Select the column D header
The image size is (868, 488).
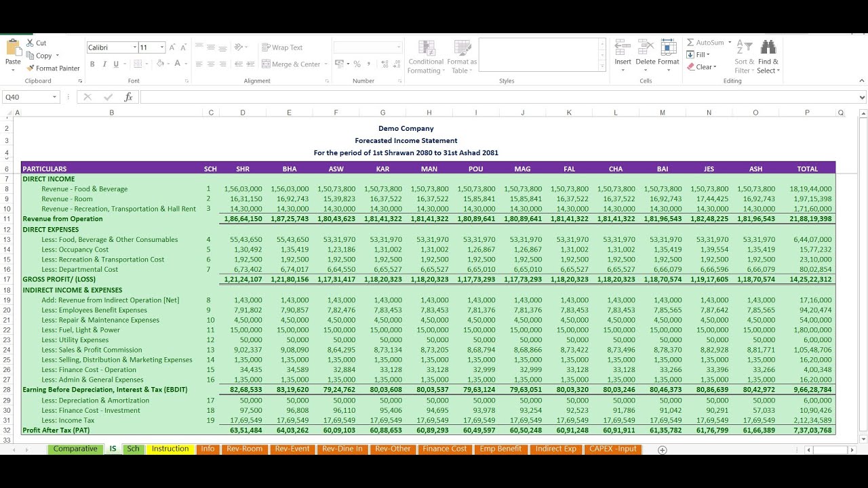pos(243,113)
